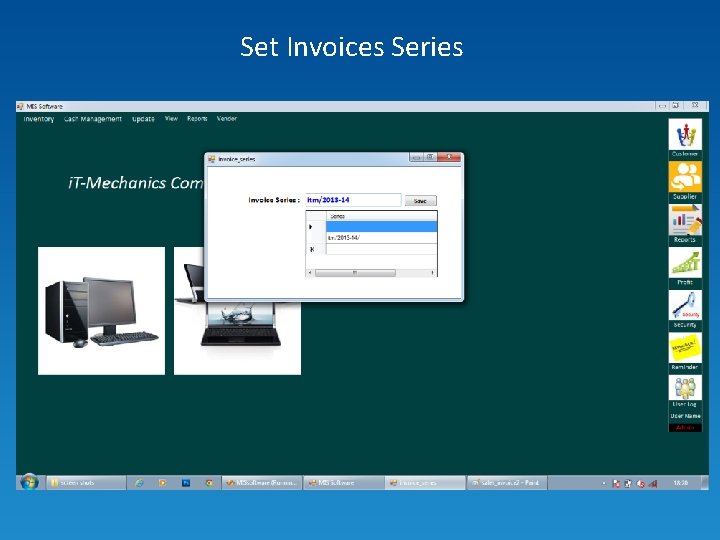This screenshot has height=540, width=720.
Task: Open the Vendor menu
Action: point(227,118)
